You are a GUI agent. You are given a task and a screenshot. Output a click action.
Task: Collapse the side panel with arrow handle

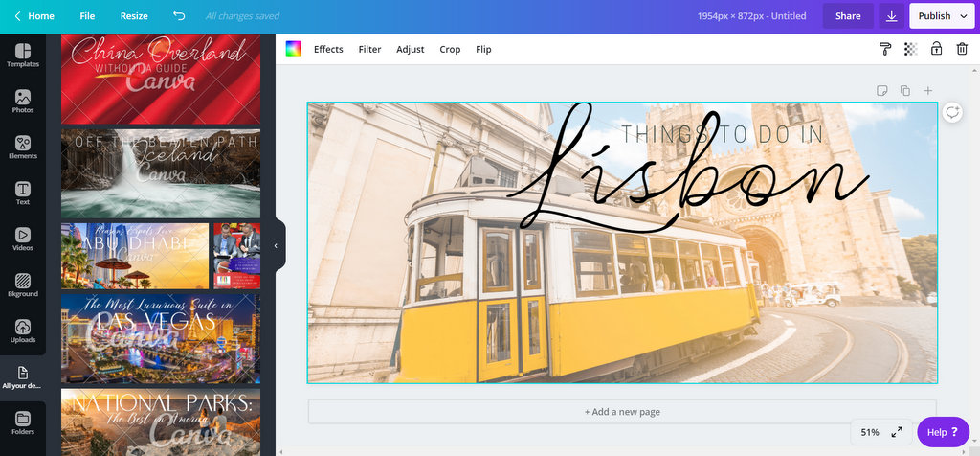276,246
